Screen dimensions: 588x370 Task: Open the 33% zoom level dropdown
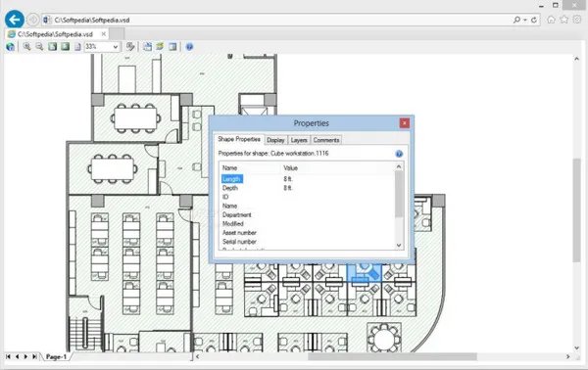[102, 46]
